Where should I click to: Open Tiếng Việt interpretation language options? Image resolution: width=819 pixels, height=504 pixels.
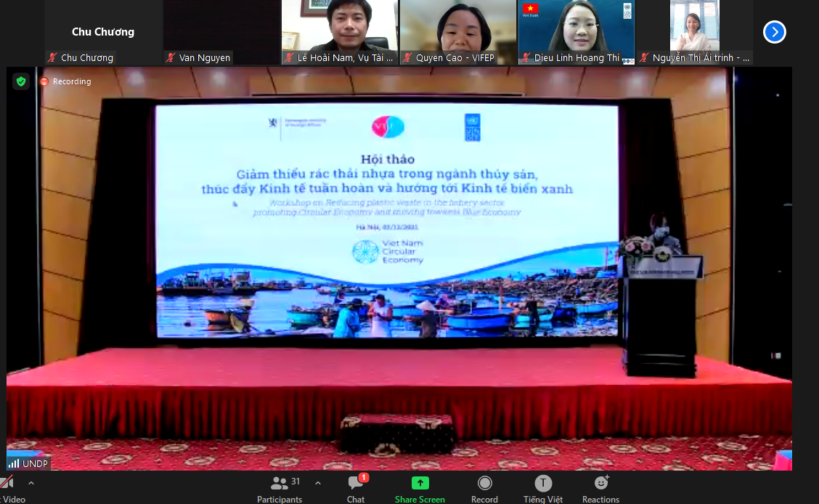543,489
